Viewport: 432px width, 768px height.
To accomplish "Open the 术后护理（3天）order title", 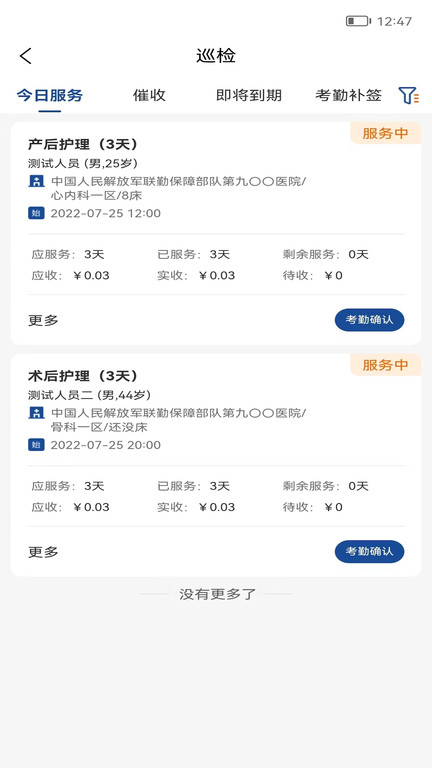I will click(83, 376).
